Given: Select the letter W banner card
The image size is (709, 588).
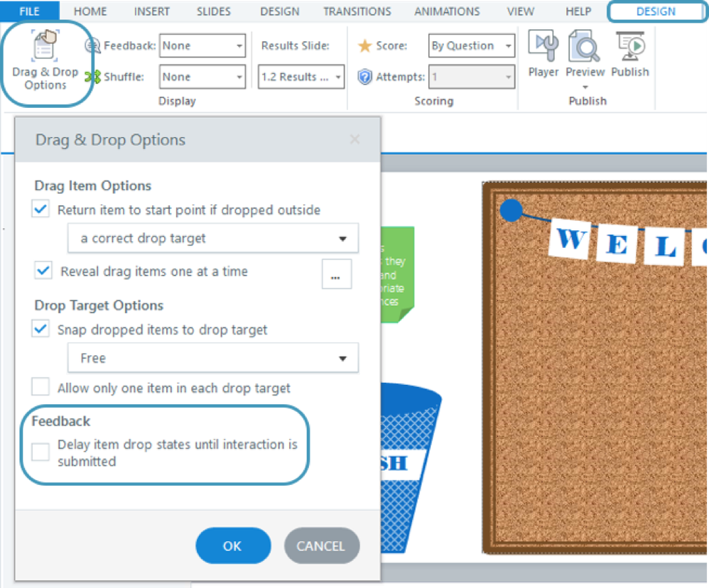Looking at the screenshot, I should 570,238.
